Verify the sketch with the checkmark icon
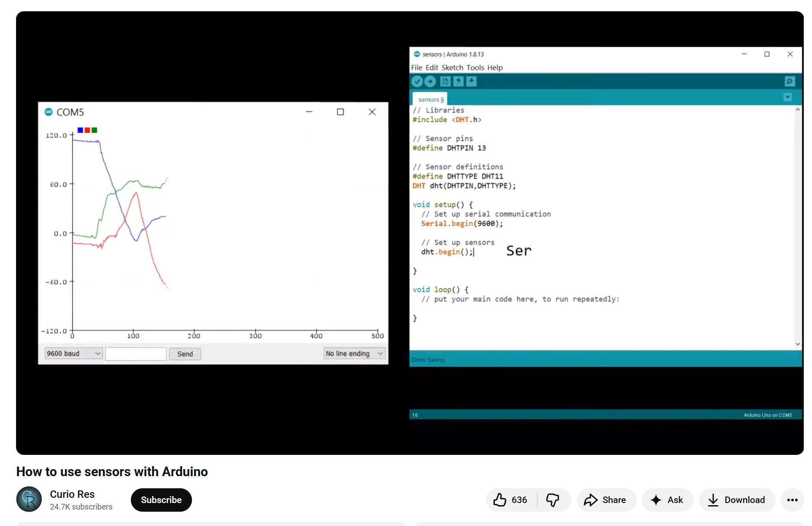 417,81
